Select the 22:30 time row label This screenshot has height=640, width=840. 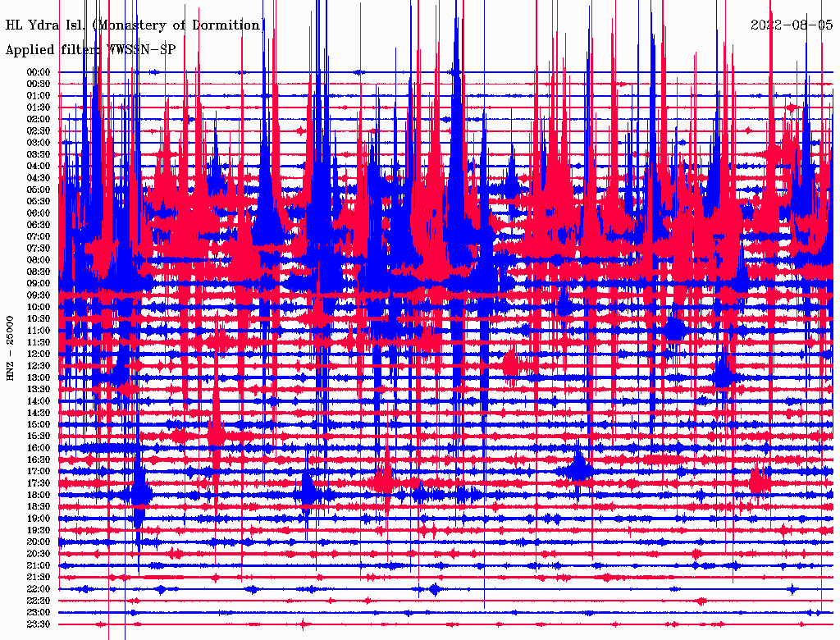(39, 601)
